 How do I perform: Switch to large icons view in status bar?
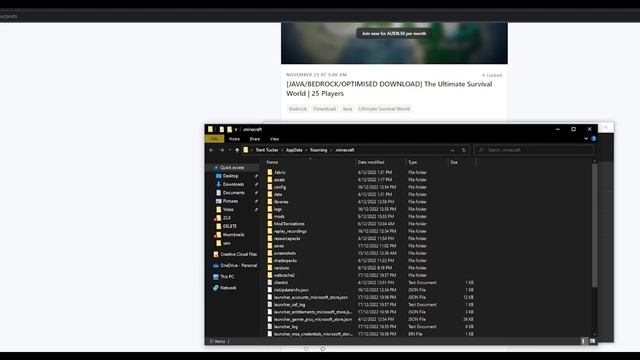[592, 341]
